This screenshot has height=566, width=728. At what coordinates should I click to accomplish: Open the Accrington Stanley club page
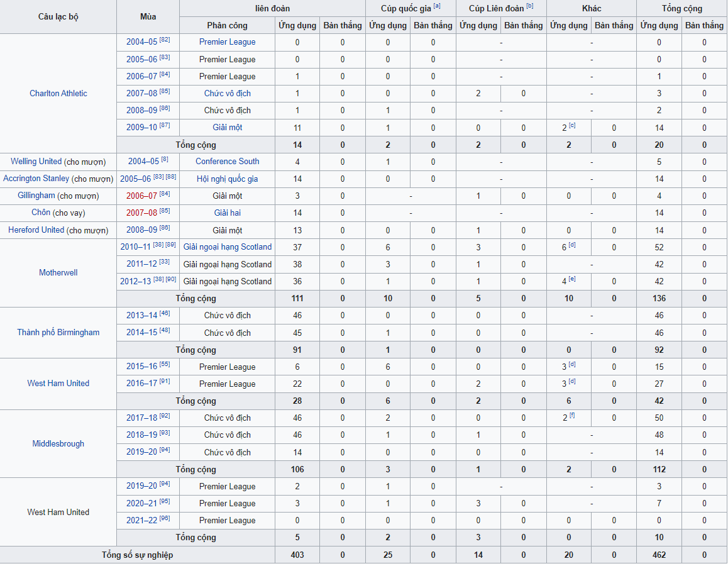(x=36, y=179)
